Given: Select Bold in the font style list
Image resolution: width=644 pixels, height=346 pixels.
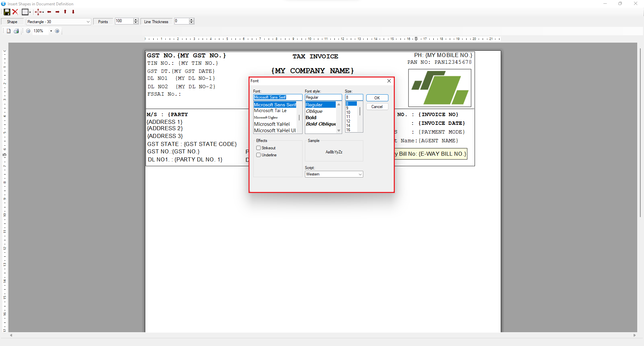Looking at the screenshot, I should pyautogui.click(x=311, y=117).
